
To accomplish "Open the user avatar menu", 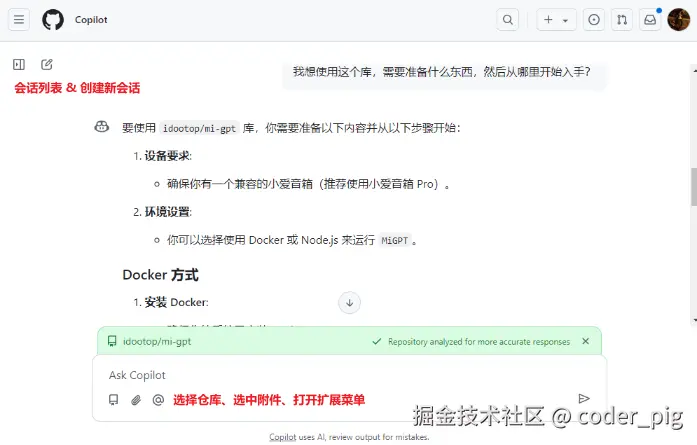I will pyautogui.click(x=679, y=20).
